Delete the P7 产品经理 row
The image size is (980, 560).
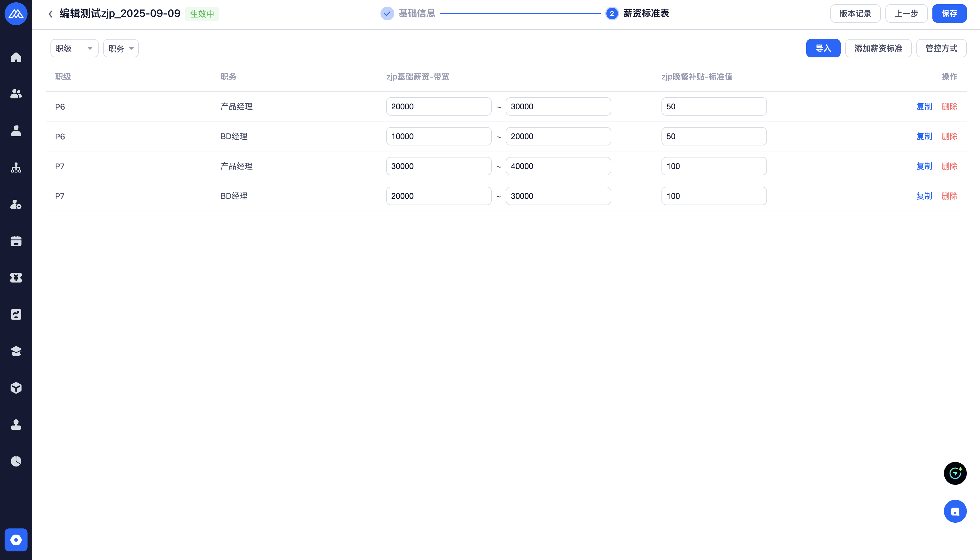click(x=949, y=166)
